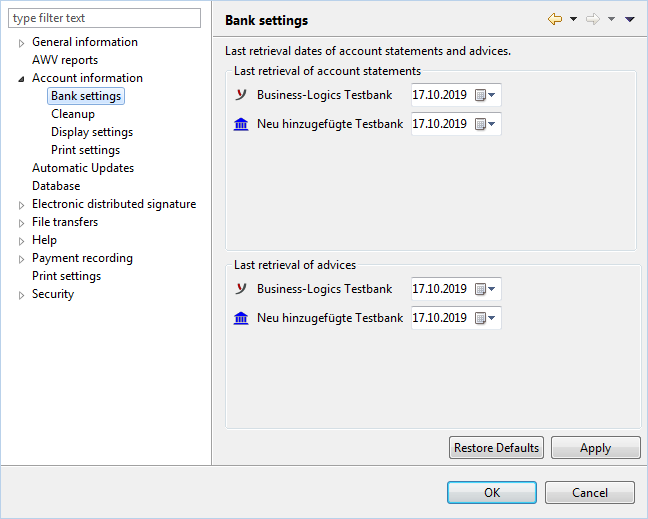Click the back navigation arrow icon
648x519 pixels.
(555, 19)
